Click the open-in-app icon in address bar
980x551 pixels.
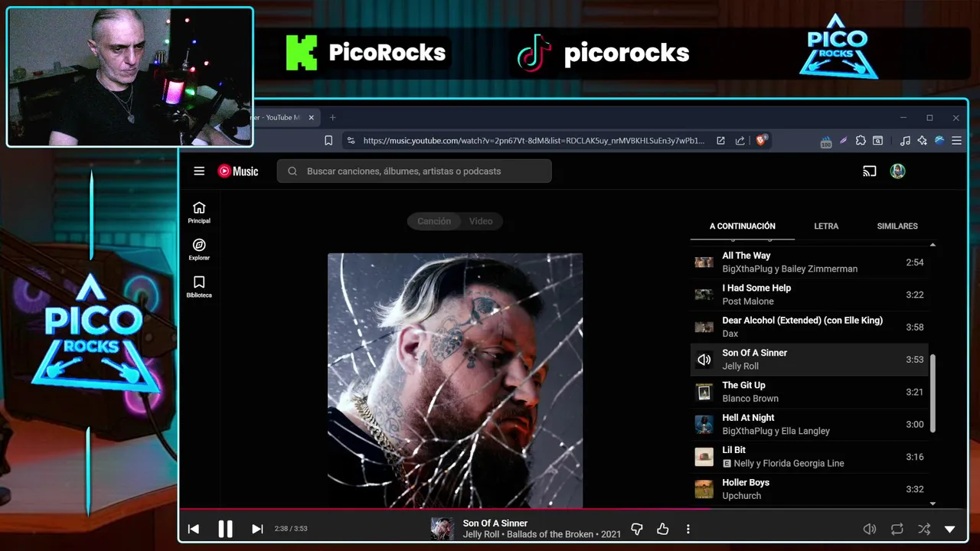tap(720, 141)
